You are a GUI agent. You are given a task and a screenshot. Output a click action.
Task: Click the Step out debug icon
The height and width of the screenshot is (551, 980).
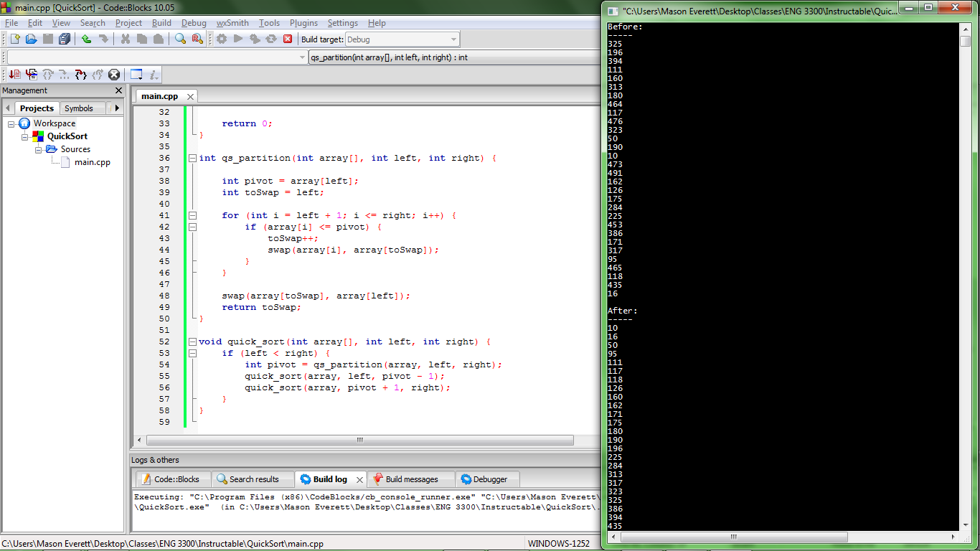[x=98, y=75]
